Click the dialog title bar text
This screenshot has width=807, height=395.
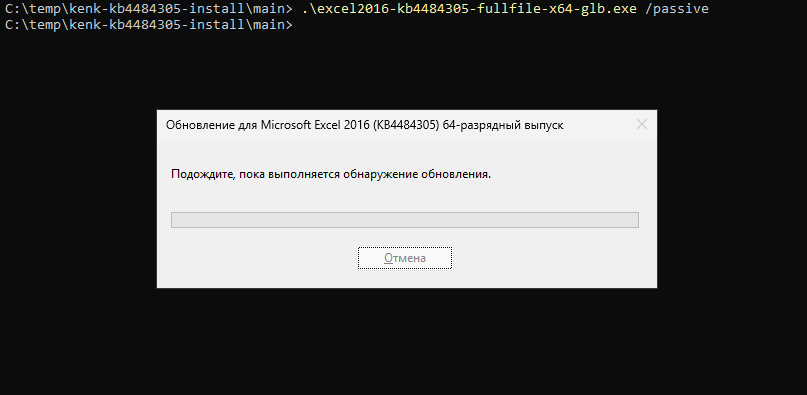tap(364, 125)
